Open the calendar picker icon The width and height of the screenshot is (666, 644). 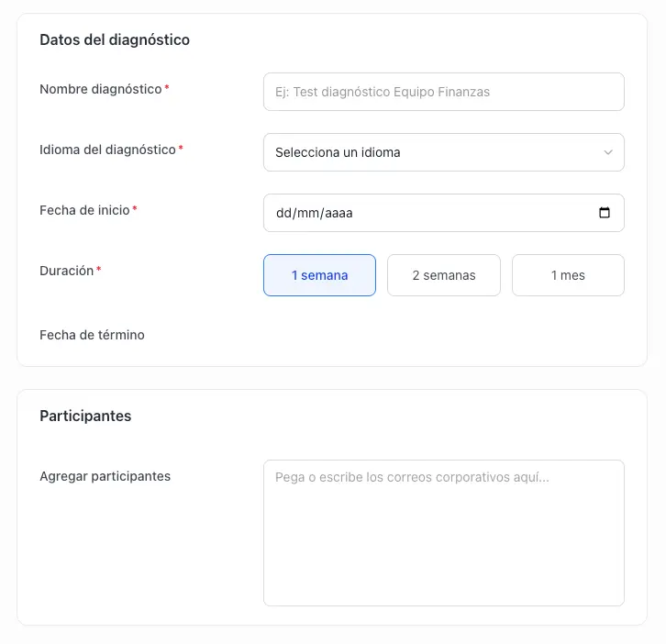pyautogui.click(x=605, y=213)
